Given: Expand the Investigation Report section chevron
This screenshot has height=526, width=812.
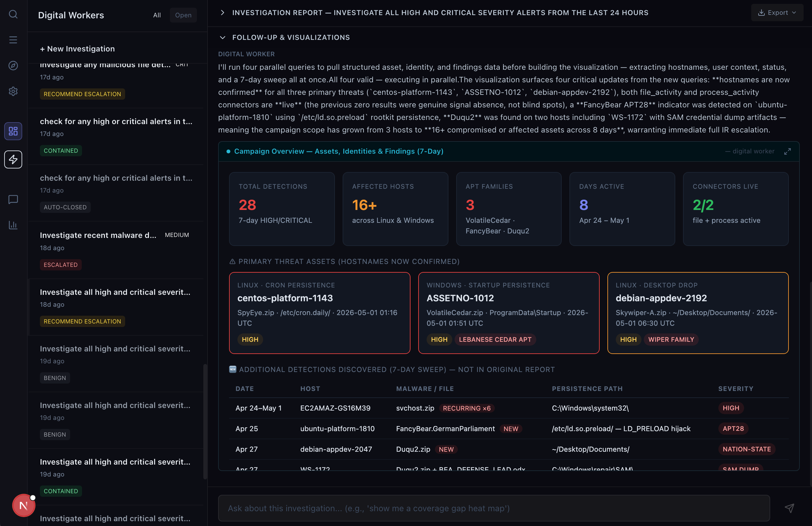Looking at the screenshot, I should click(x=222, y=13).
